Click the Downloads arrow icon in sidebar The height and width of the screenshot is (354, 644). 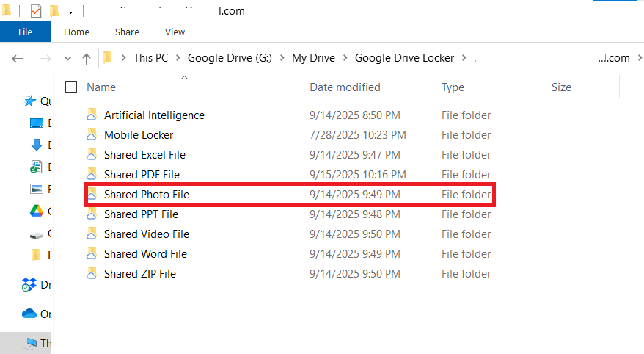(x=36, y=145)
